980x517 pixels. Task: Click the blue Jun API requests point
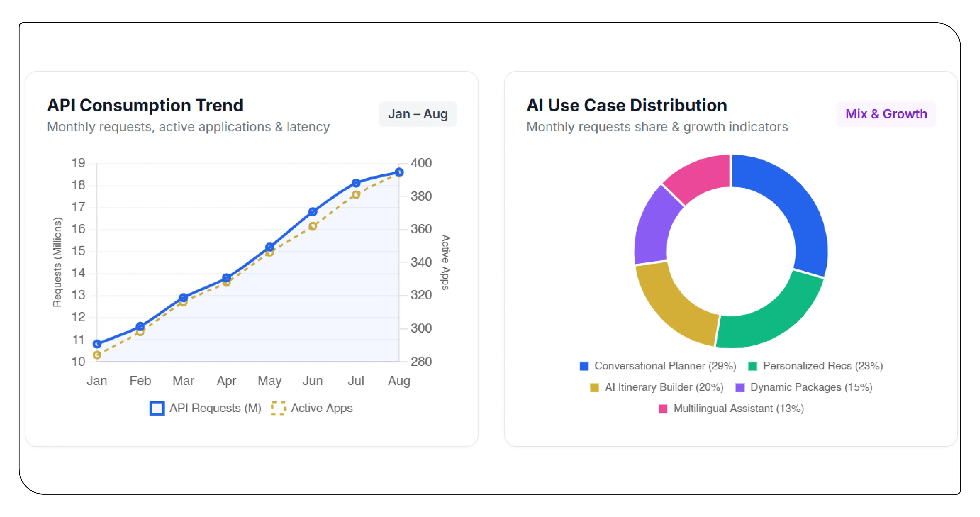(313, 212)
